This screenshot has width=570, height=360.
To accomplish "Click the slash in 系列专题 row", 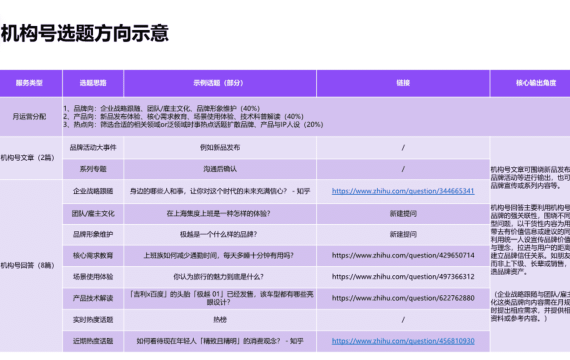I will [403, 169].
